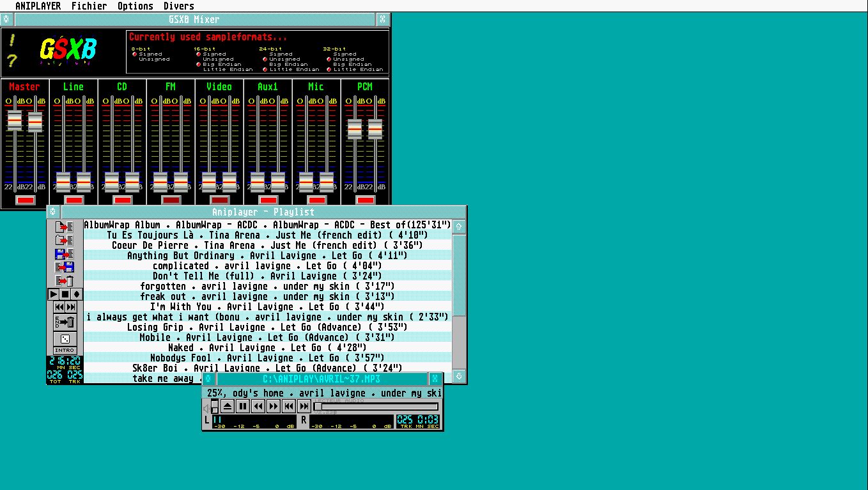Click the dice shuffle icon in playlist
The image size is (868, 490).
[x=65, y=338]
